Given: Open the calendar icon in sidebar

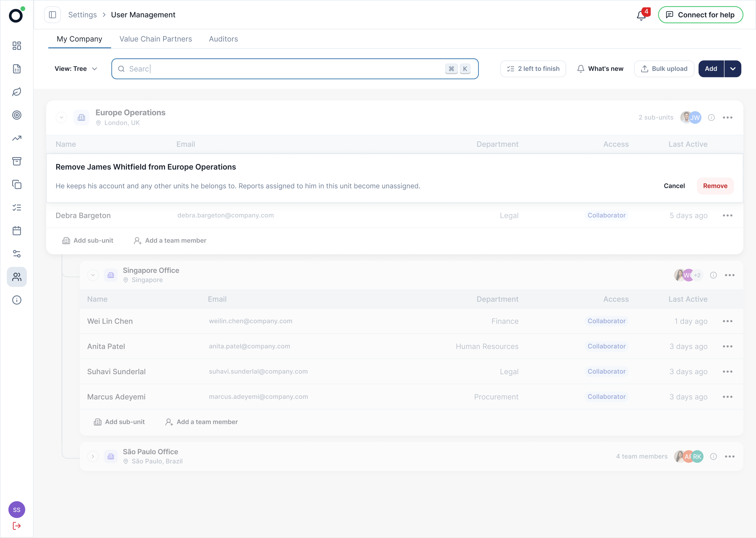Looking at the screenshot, I should (17, 231).
